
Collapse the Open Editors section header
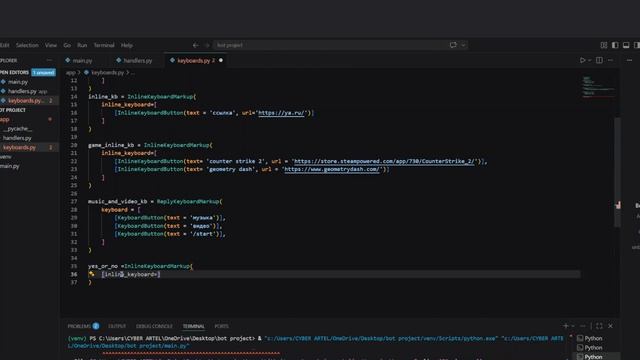pyautogui.click(x=15, y=73)
